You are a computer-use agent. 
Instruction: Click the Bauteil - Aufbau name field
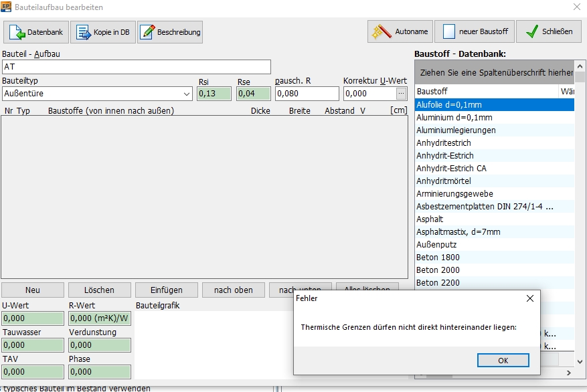tap(137, 67)
